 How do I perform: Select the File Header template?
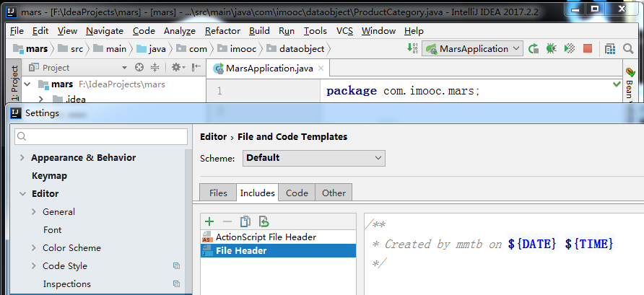point(279,251)
